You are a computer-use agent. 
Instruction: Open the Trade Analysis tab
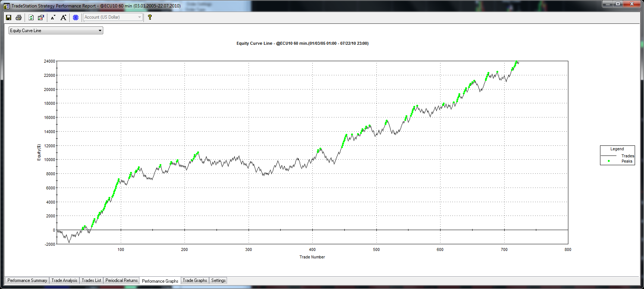64,280
